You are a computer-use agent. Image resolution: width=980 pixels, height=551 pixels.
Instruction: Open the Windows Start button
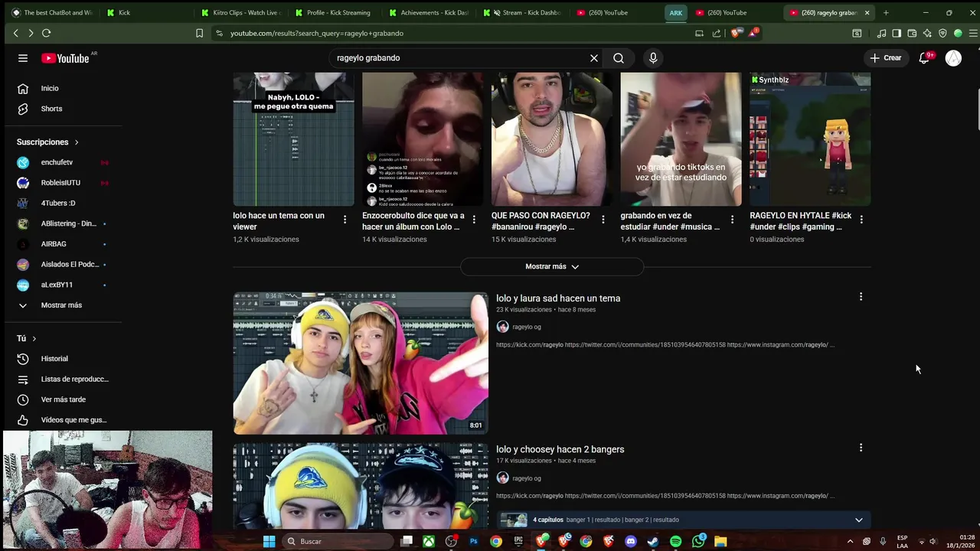coord(269,541)
